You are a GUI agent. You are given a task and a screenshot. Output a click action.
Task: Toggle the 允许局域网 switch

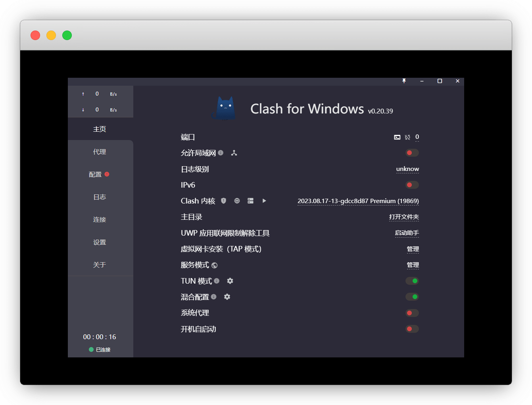[412, 153]
